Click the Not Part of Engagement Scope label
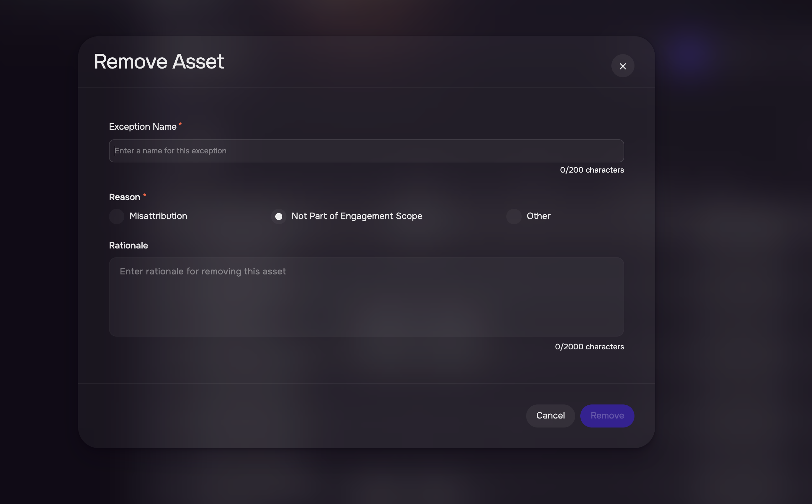812x504 pixels. coord(357,216)
